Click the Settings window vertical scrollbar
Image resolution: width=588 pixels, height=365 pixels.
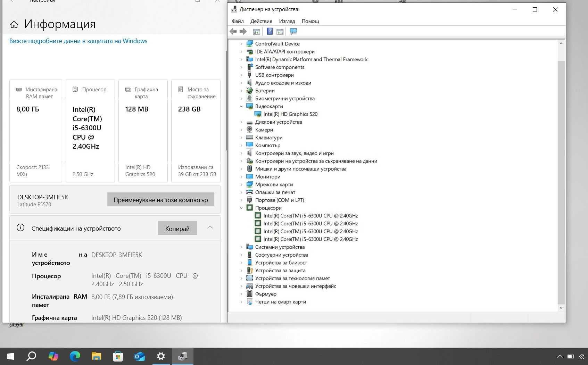(x=226, y=101)
